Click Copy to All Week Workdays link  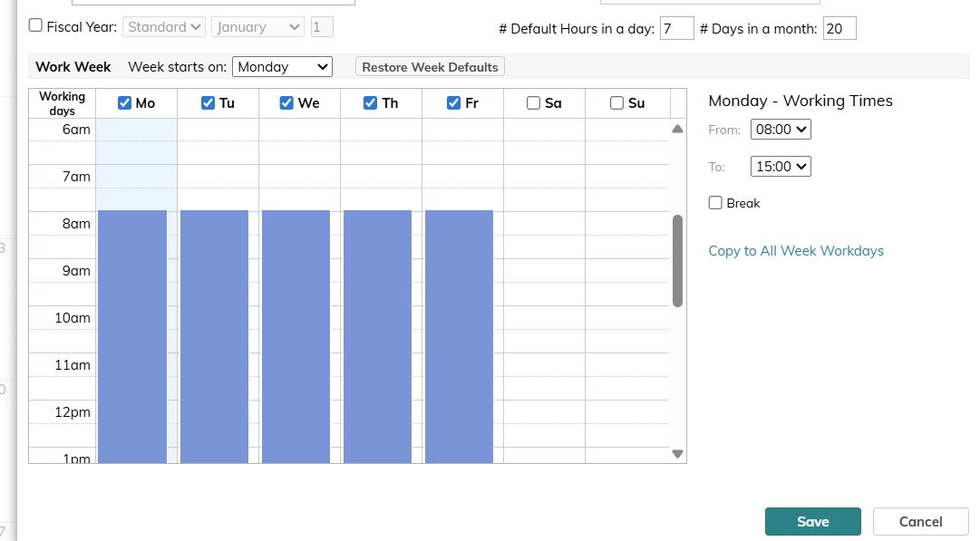tap(796, 250)
